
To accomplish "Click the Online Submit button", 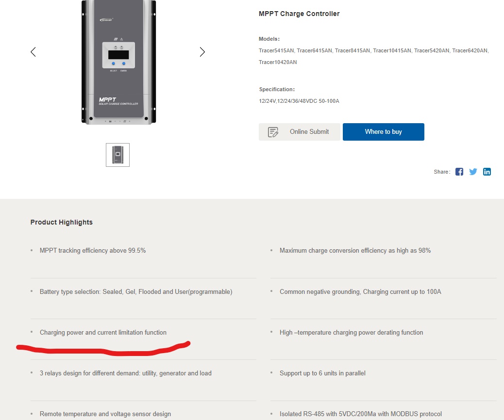I will point(299,131).
